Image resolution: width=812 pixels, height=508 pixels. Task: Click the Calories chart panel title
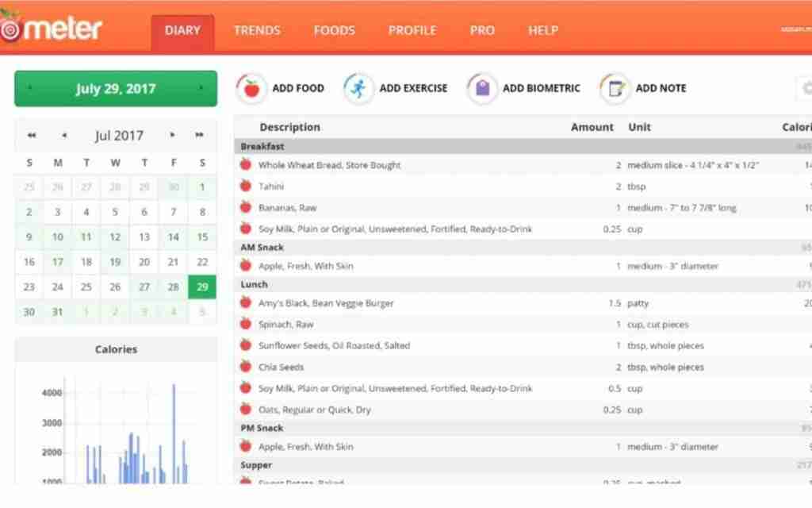116,349
